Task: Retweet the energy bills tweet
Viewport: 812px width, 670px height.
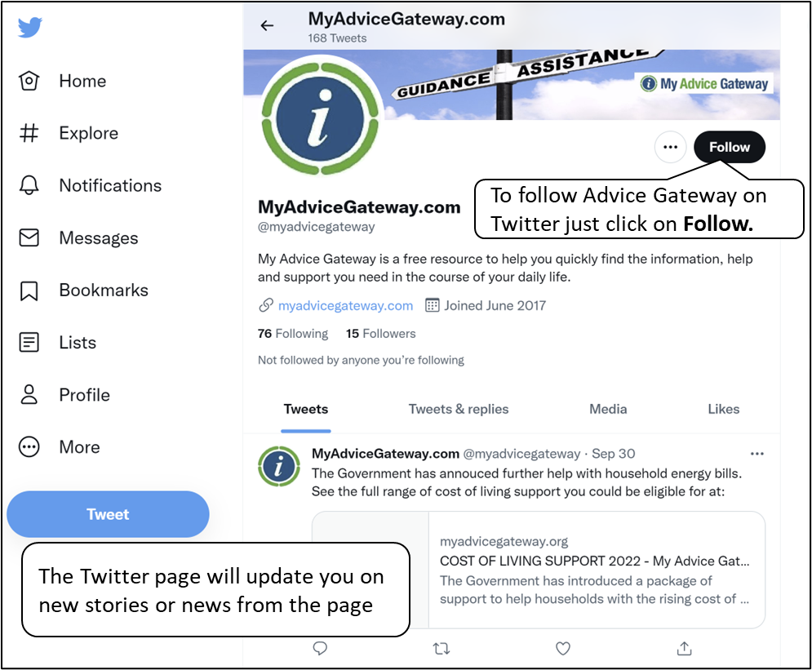Action: pyautogui.click(x=441, y=648)
